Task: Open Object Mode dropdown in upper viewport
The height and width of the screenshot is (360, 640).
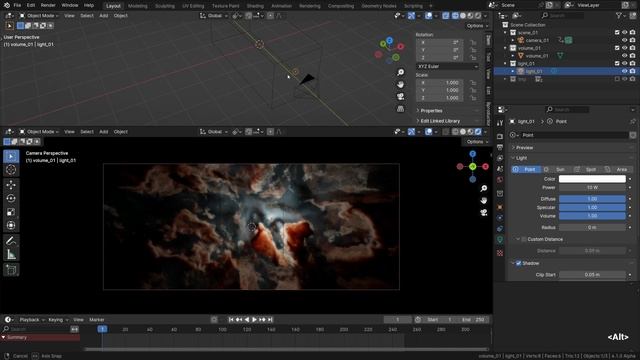Action: (x=39, y=16)
